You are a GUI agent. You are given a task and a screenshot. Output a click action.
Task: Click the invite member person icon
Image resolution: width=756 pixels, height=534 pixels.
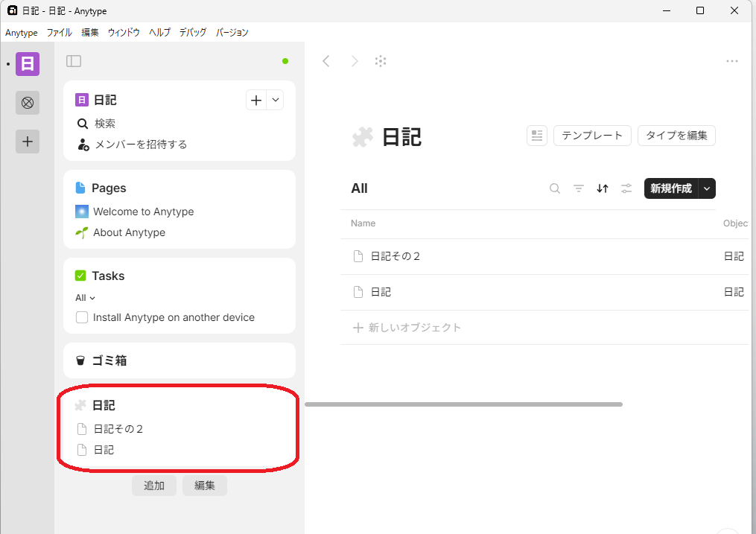pos(83,144)
